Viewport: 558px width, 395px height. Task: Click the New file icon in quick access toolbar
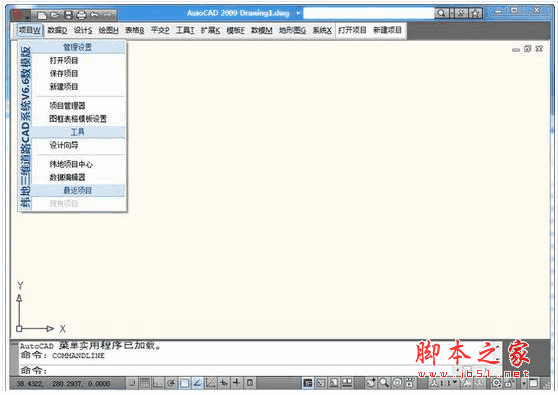point(42,15)
